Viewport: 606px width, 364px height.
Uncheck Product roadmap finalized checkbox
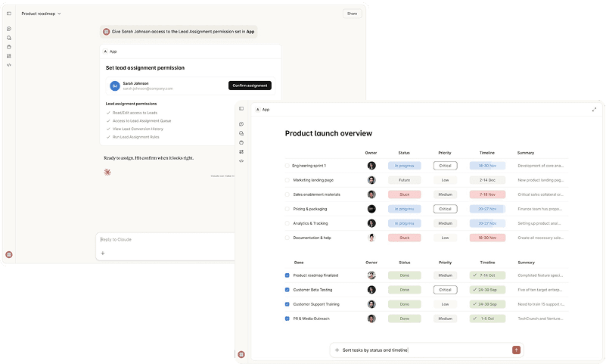(x=287, y=275)
